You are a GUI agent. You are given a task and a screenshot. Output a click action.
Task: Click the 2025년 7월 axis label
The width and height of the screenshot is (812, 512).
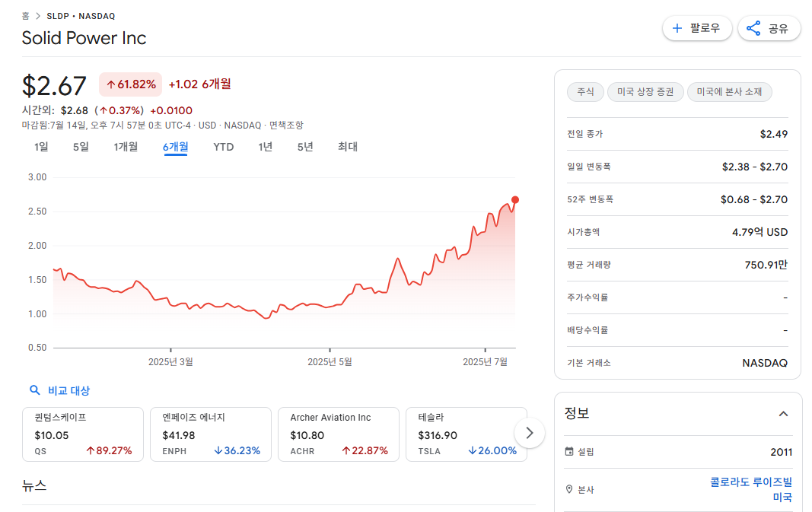pyautogui.click(x=486, y=362)
